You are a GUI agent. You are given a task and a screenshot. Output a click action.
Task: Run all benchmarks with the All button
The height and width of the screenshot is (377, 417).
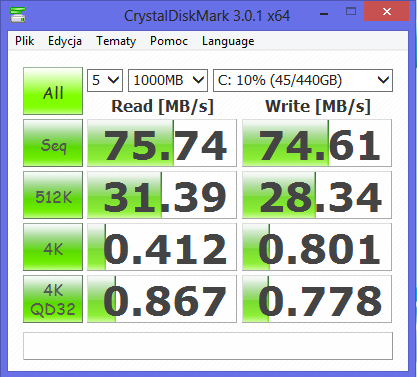click(53, 91)
